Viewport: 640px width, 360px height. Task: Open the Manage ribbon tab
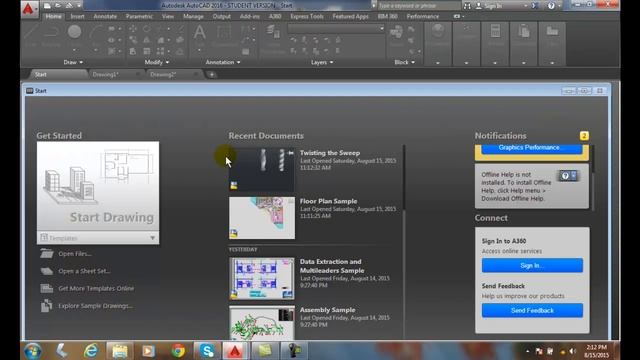pyautogui.click(x=193, y=16)
